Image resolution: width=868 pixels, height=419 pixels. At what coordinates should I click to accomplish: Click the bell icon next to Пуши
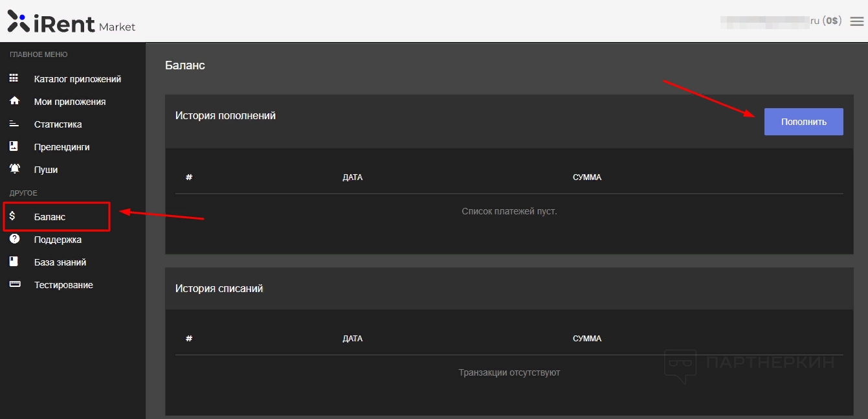coord(14,170)
